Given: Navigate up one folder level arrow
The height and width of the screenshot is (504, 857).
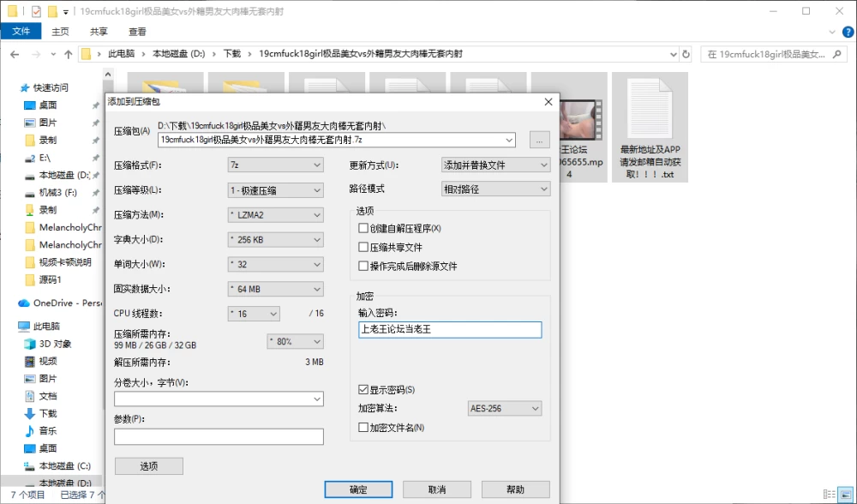Looking at the screenshot, I should coord(69,54).
